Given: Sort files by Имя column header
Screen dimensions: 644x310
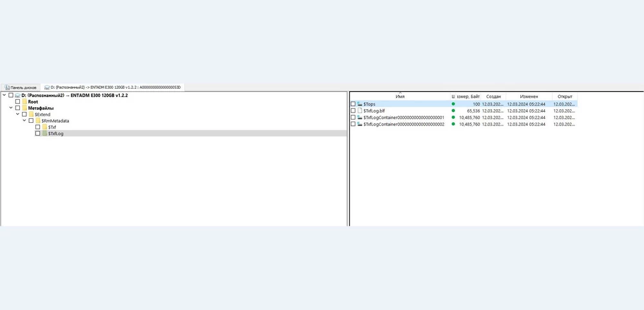Looking at the screenshot, I should (400, 96).
